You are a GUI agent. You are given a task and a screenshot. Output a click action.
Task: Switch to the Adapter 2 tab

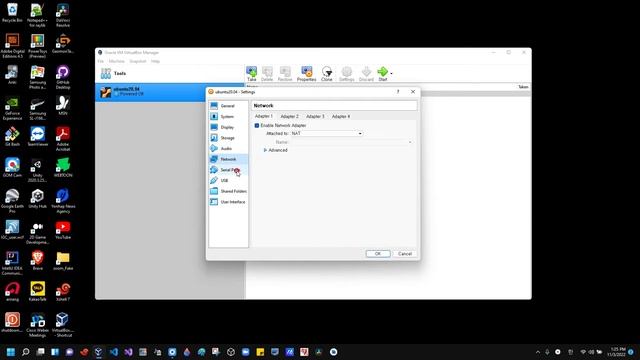point(289,116)
